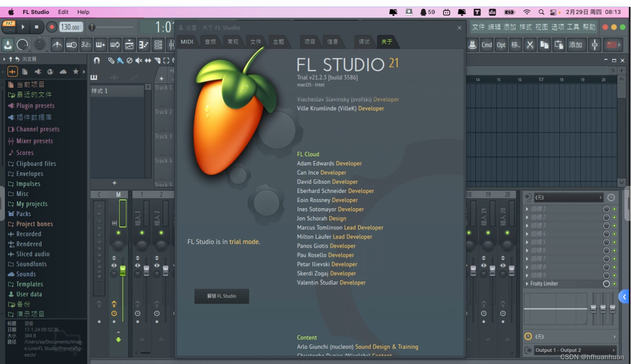
Task: Show the plugin tab icon in the browser
Action: tap(38, 71)
